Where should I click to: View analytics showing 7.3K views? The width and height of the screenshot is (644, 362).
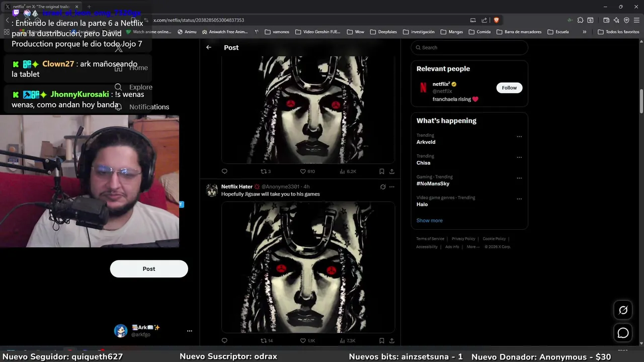point(348,340)
